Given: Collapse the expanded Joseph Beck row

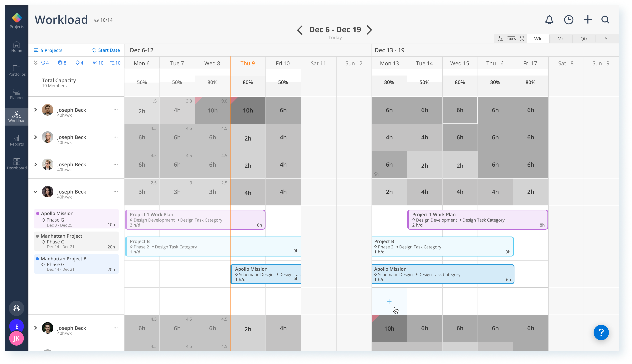Looking at the screenshot, I should pos(35,192).
